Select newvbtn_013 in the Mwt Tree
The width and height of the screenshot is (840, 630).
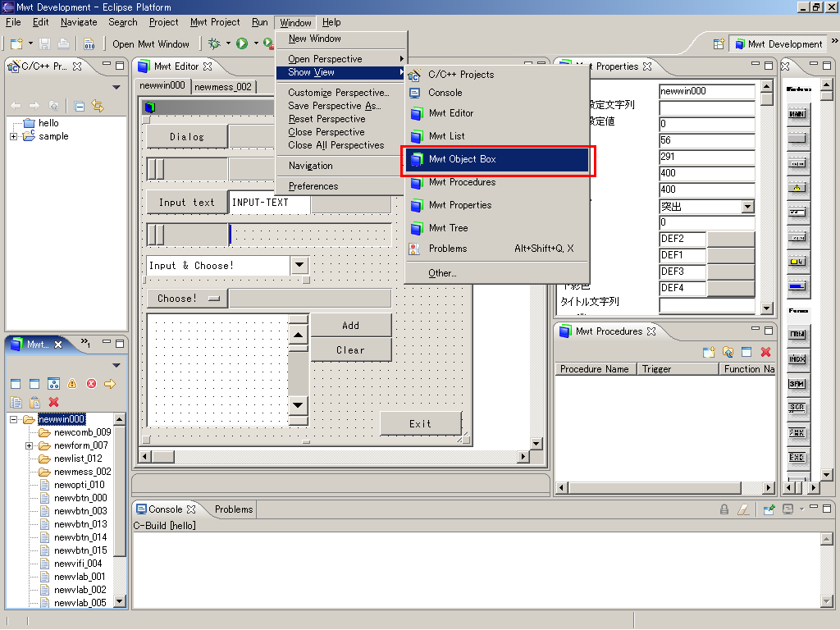80,524
